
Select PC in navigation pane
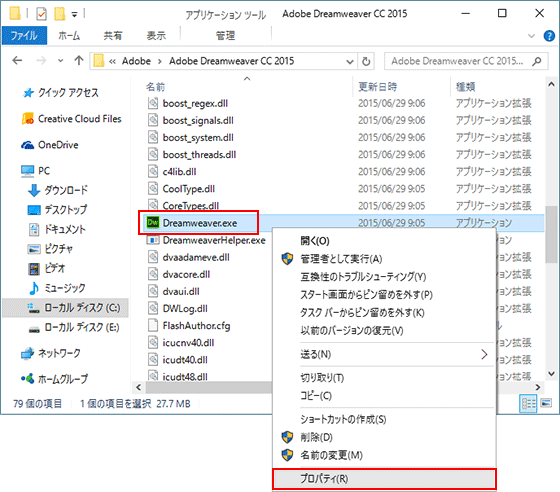(x=36, y=171)
